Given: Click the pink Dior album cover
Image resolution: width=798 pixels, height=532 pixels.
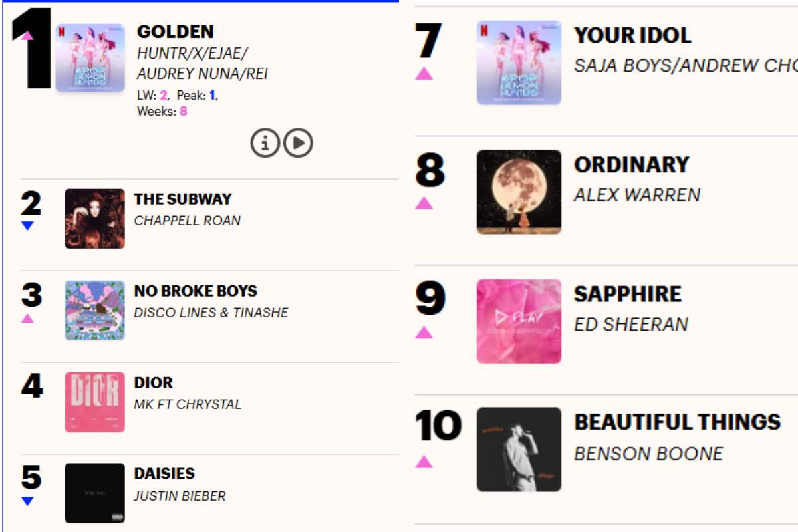Looking at the screenshot, I should click(x=94, y=402).
